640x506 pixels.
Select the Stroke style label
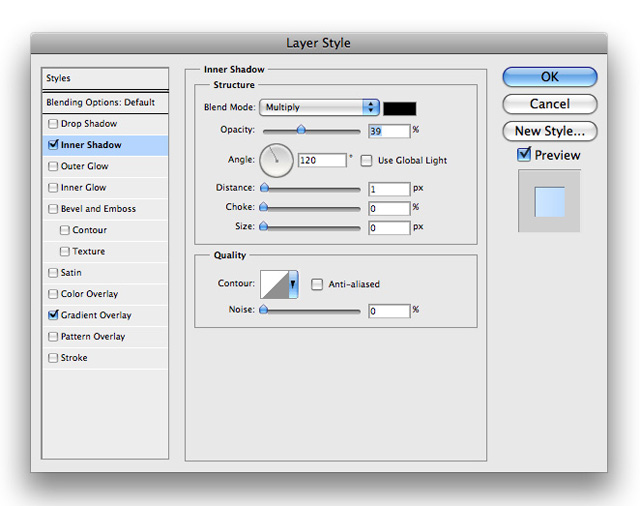click(74, 358)
